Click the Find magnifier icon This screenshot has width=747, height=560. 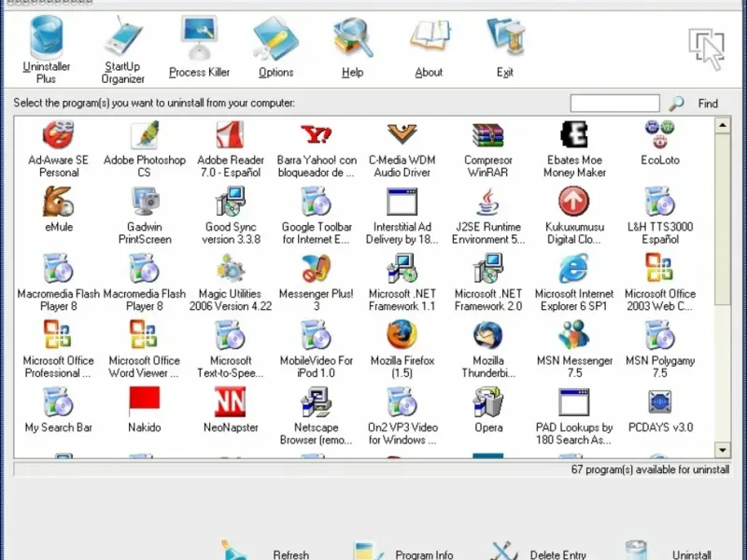click(x=676, y=103)
